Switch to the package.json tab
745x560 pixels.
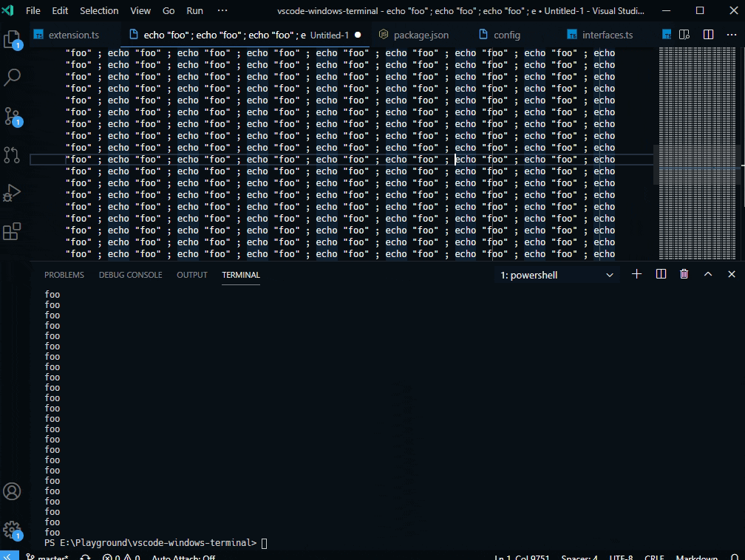click(x=413, y=35)
